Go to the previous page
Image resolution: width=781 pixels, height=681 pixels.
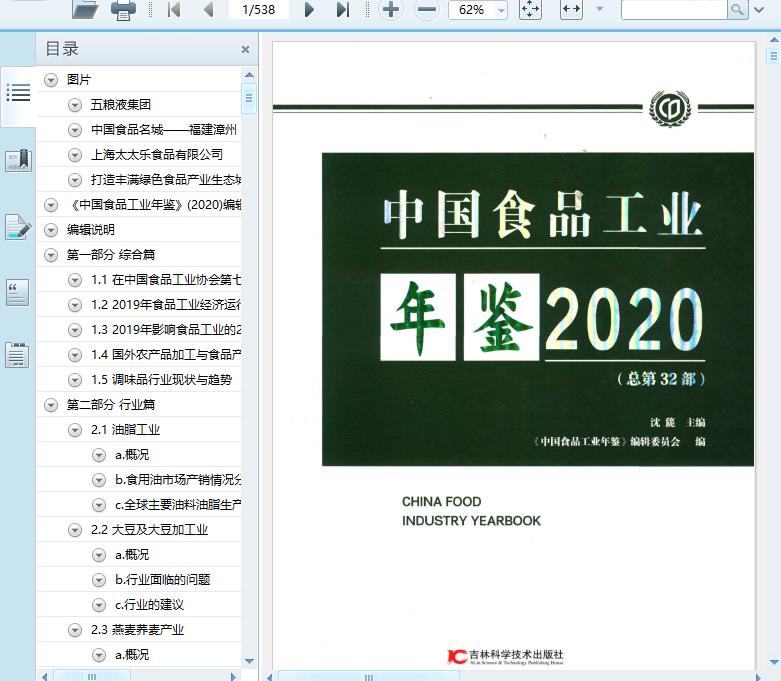208,9
